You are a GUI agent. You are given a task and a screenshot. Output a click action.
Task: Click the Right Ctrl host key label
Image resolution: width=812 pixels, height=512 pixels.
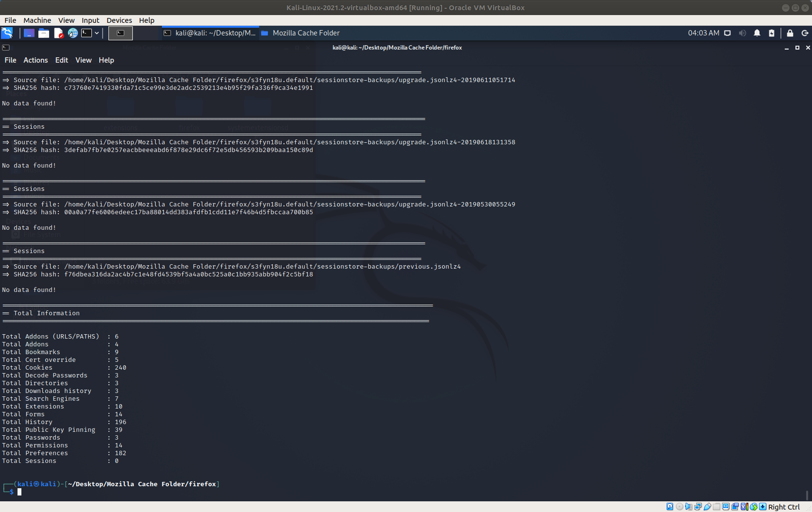(x=784, y=507)
